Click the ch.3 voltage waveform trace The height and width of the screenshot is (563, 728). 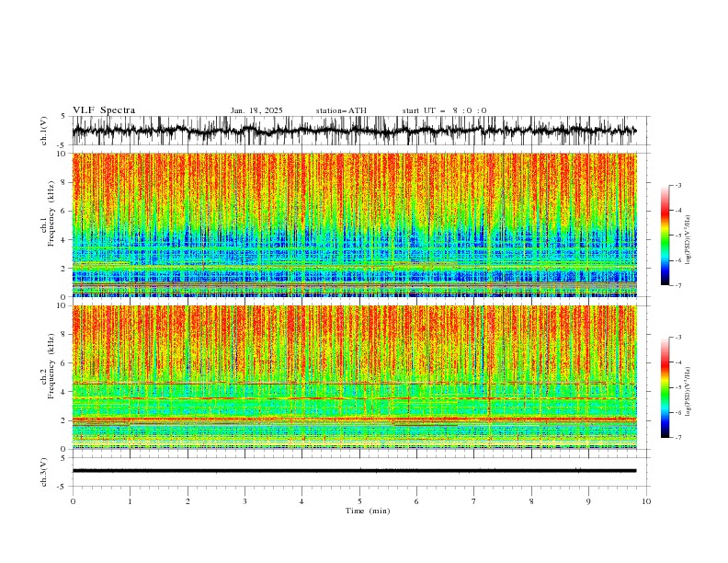click(x=354, y=471)
